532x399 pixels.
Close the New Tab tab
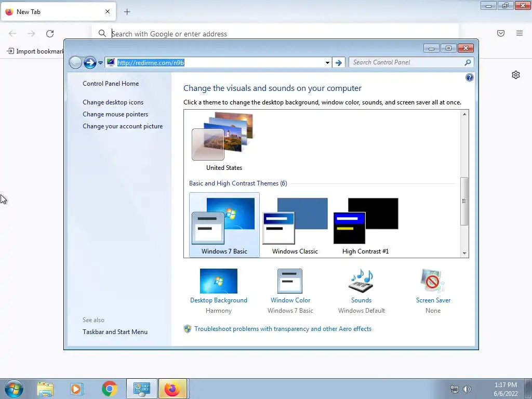pos(108,11)
